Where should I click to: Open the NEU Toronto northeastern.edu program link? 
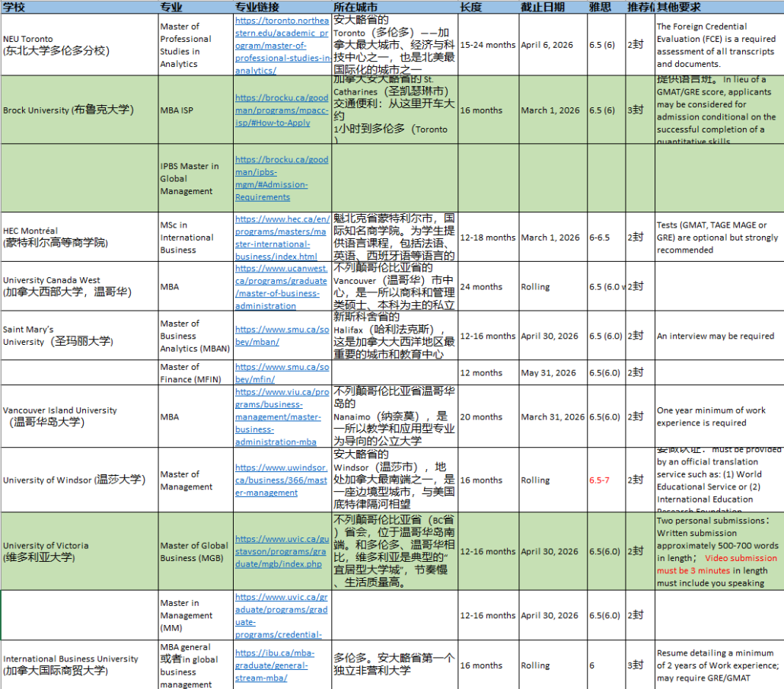click(x=282, y=46)
